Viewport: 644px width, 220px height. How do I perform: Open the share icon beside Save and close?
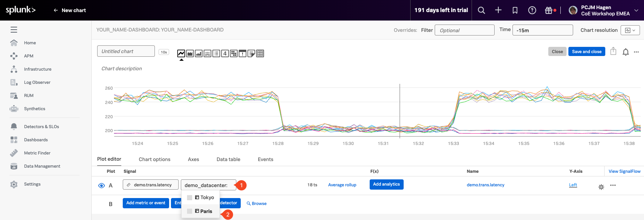[613, 52]
